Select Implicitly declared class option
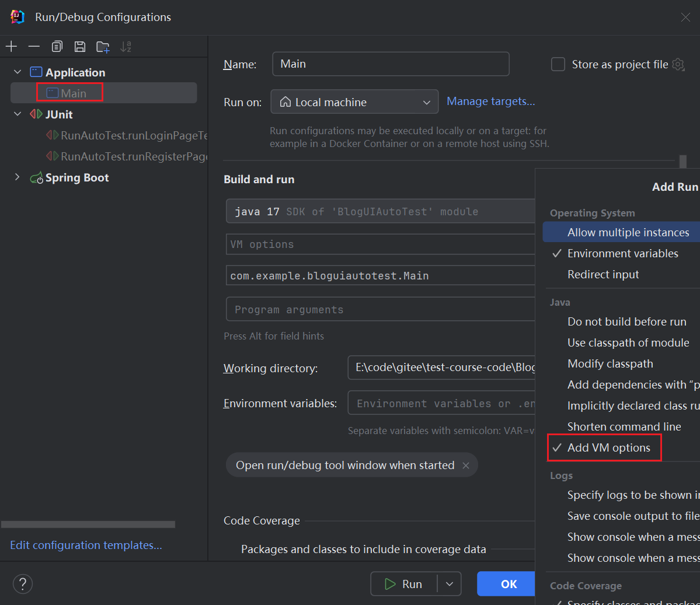The width and height of the screenshot is (700, 605). pyautogui.click(x=621, y=405)
